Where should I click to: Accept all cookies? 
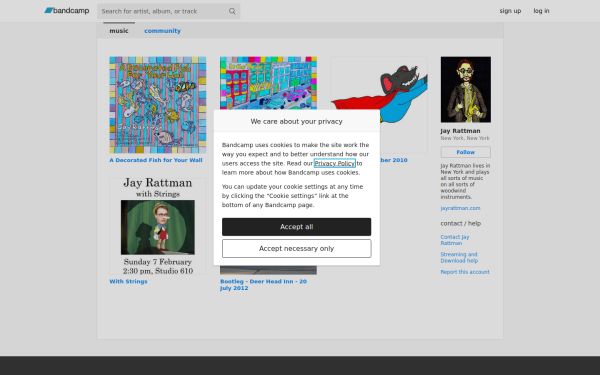click(296, 227)
